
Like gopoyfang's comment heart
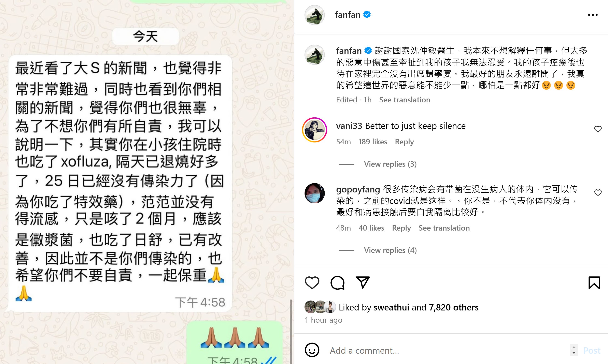coord(598,193)
